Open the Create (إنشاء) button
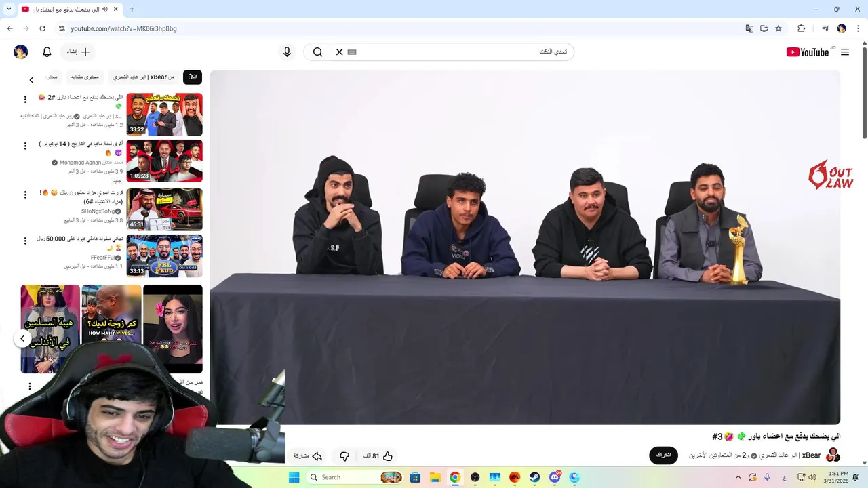Screen dimensions: 868x488 78,52
